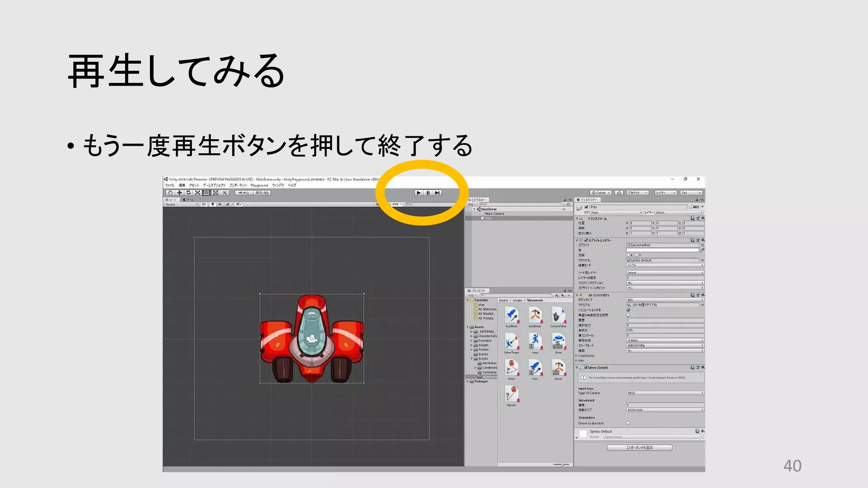Viewport: 868px width, 488px height.
Task: Click the Add Component button
Action: pos(640,448)
